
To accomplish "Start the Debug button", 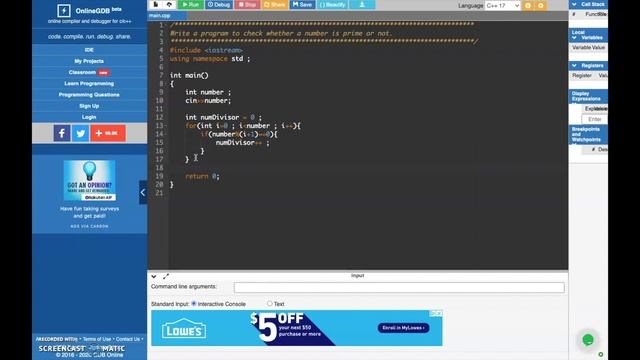I will coord(219,4).
